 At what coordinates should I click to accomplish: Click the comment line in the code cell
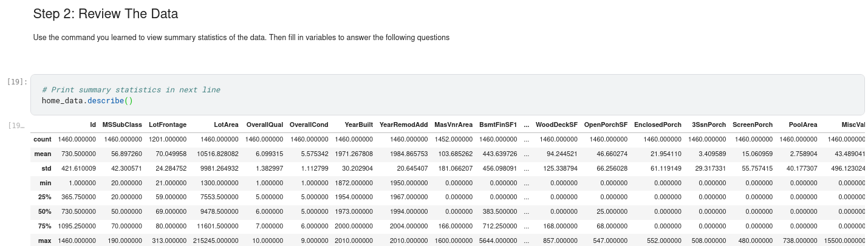click(x=131, y=90)
